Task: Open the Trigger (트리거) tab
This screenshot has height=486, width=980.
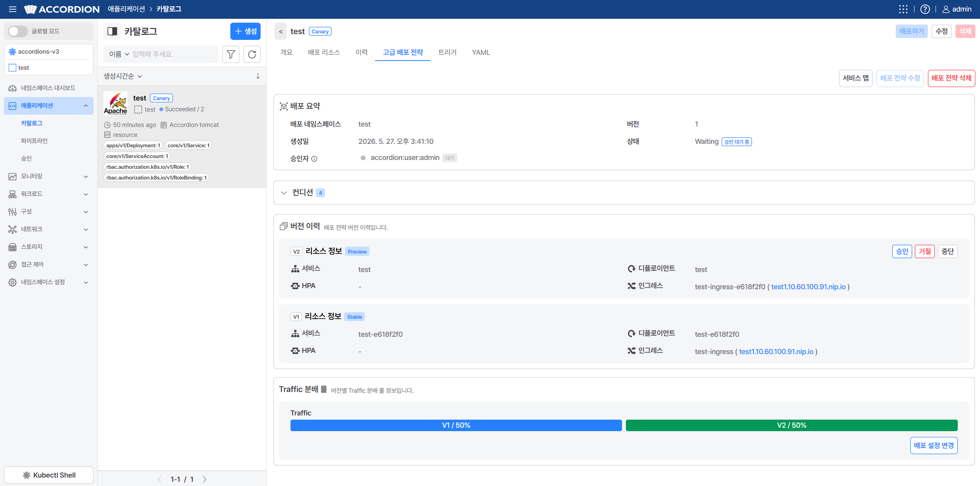Action: (x=447, y=52)
